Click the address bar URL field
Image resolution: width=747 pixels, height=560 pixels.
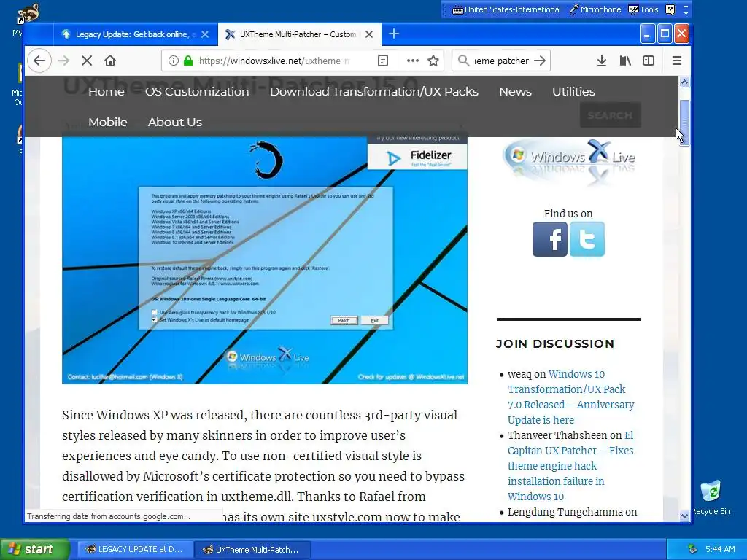(274, 61)
